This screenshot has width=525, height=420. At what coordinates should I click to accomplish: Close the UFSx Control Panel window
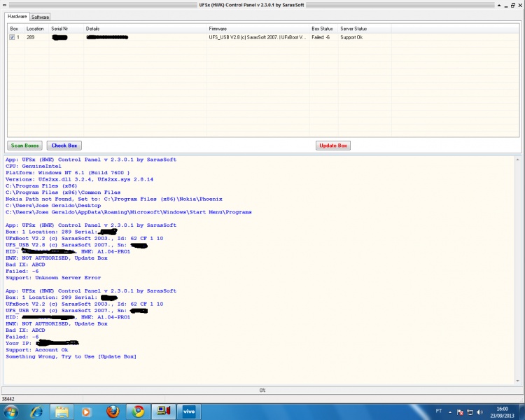coord(520,6)
